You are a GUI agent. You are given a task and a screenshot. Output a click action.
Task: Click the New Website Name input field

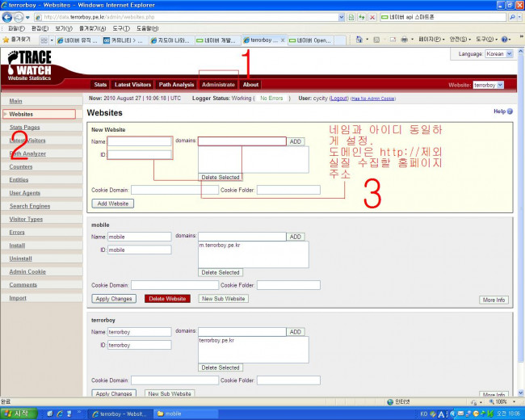coord(140,141)
